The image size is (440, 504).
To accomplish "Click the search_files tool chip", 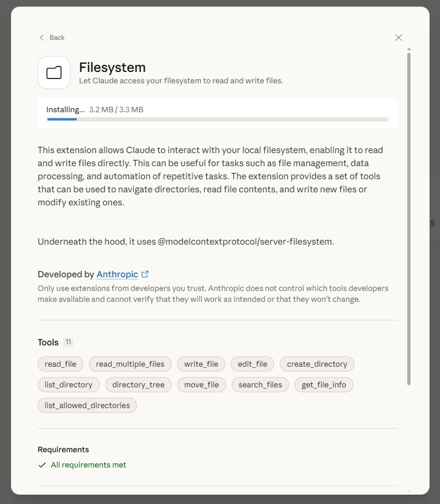I will pyautogui.click(x=261, y=385).
